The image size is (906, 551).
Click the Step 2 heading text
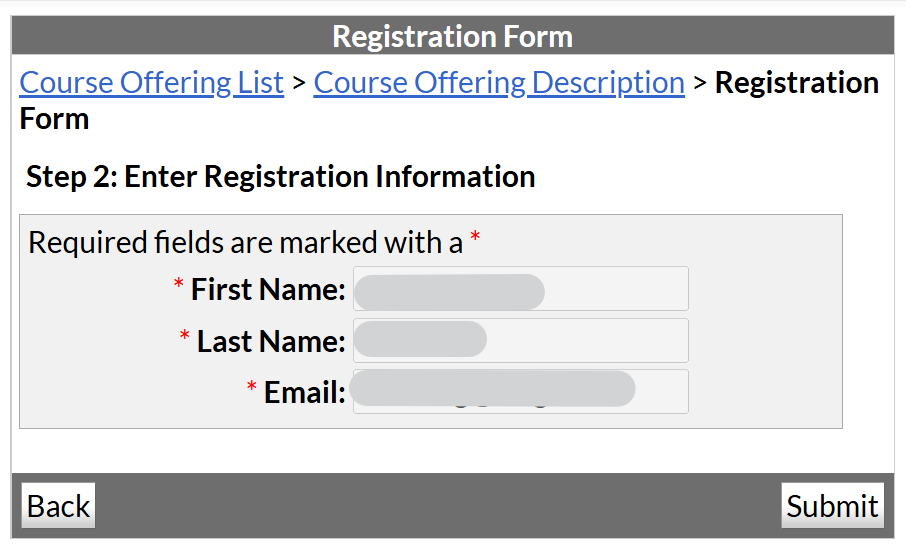tap(281, 177)
